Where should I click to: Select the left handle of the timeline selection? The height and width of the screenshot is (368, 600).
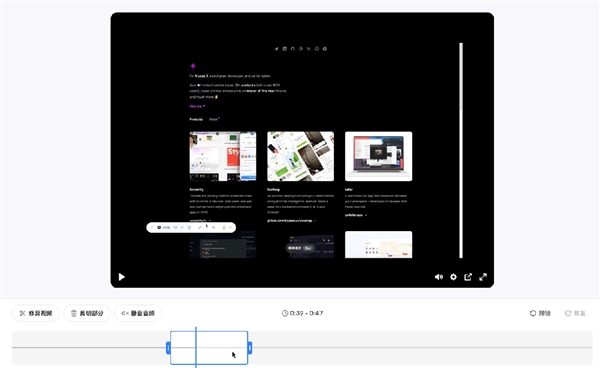click(168, 348)
